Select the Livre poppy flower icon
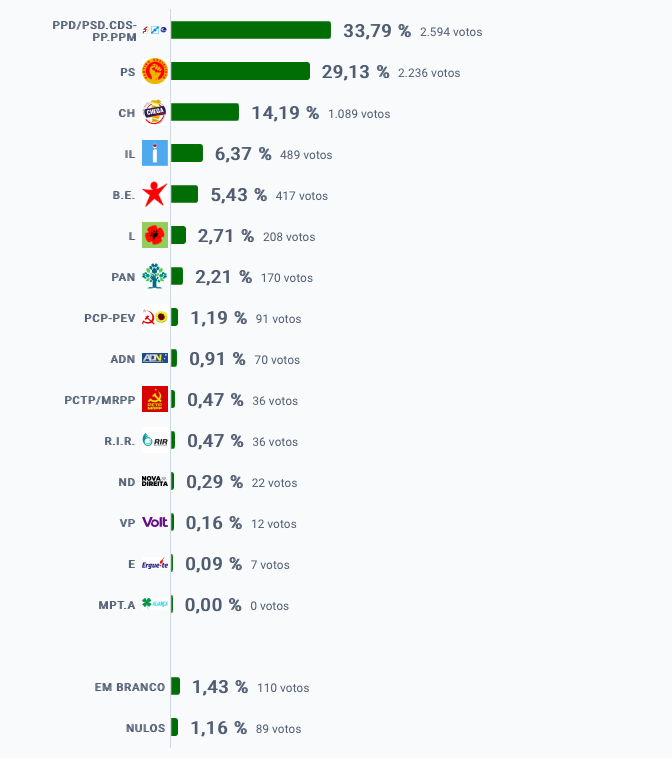 pyautogui.click(x=155, y=235)
